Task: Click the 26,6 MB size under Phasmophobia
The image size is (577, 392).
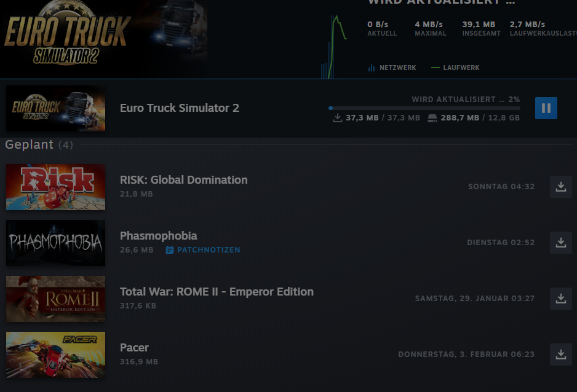Action: [x=137, y=250]
